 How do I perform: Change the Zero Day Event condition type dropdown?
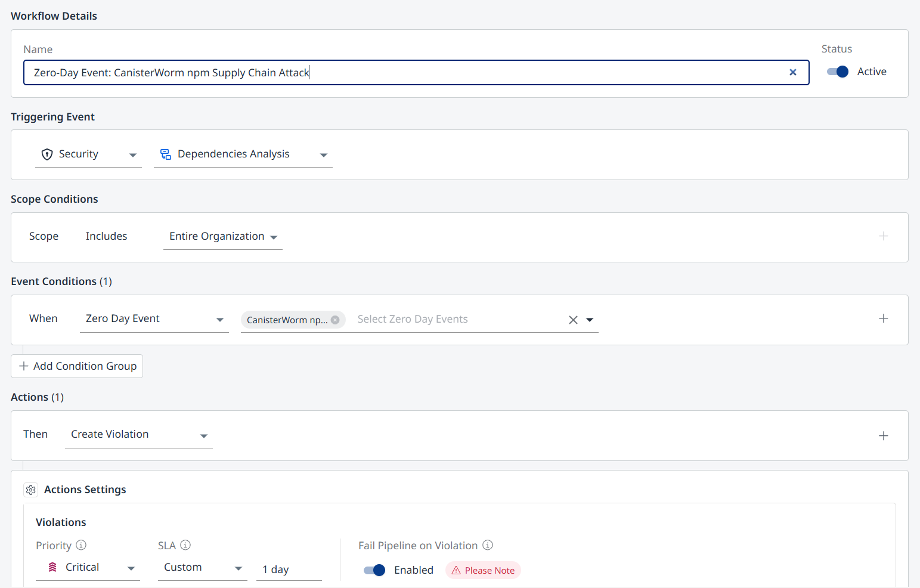coord(154,319)
